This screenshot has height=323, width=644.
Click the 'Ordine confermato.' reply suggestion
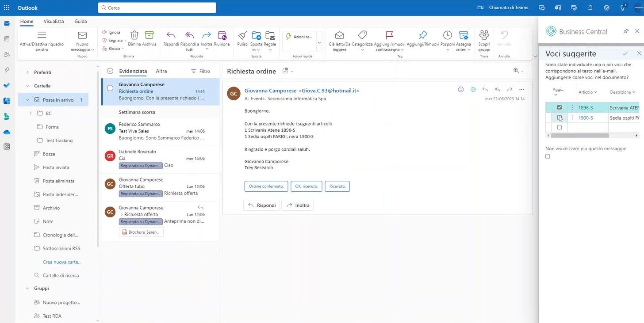click(266, 186)
